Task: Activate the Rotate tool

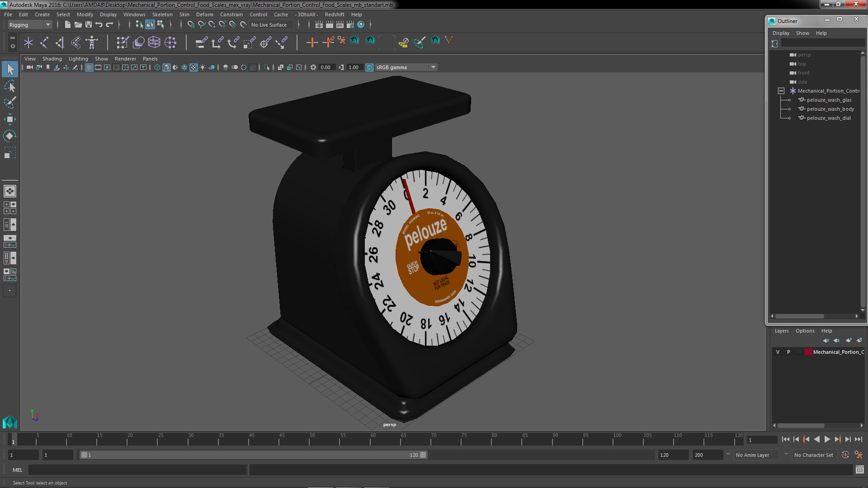Action: pyautogui.click(x=10, y=136)
